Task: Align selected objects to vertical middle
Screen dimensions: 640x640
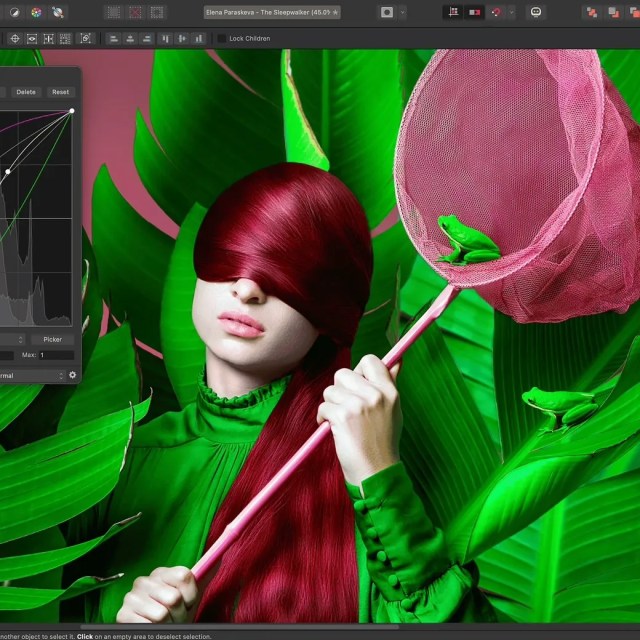Action: pyautogui.click(x=182, y=39)
